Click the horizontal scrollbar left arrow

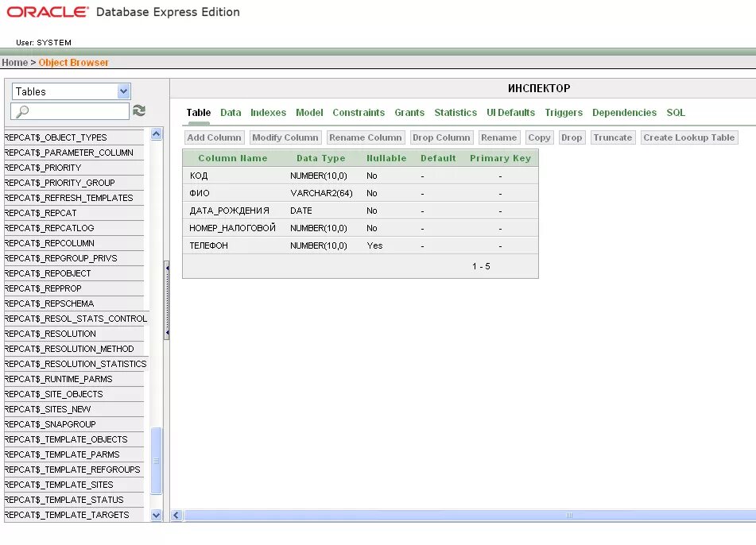coord(176,515)
